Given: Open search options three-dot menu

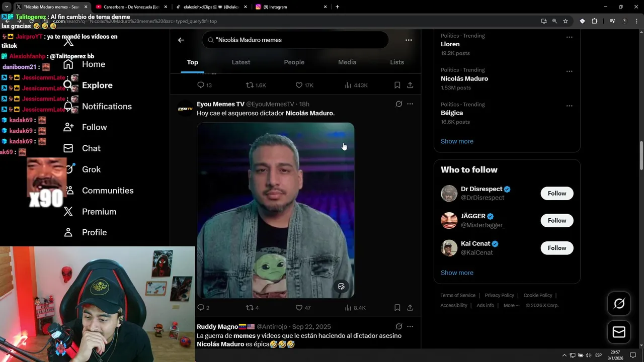Looking at the screenshot, I should [409, 40].
